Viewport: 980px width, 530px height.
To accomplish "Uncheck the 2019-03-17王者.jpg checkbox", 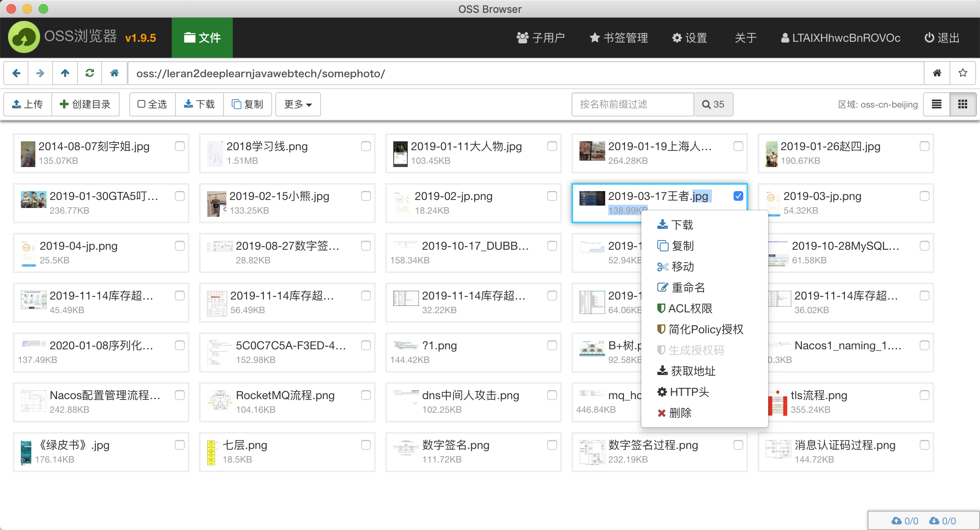I will click(x=738, y=196).
